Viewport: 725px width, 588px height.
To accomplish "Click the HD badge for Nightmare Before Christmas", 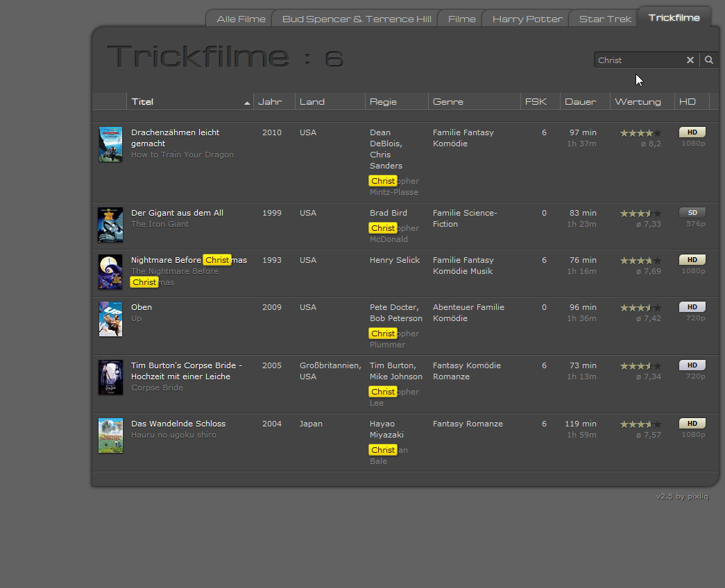I will (692, 260).
